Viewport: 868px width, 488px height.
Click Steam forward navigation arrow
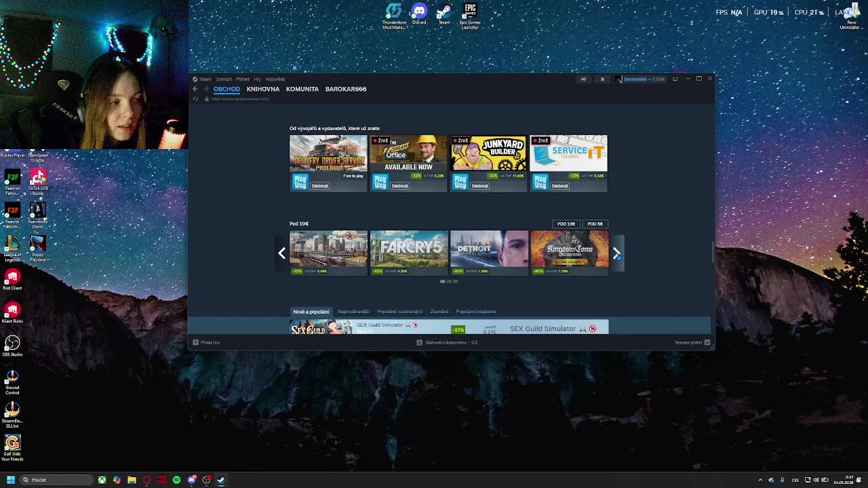(x=206, y=89)
